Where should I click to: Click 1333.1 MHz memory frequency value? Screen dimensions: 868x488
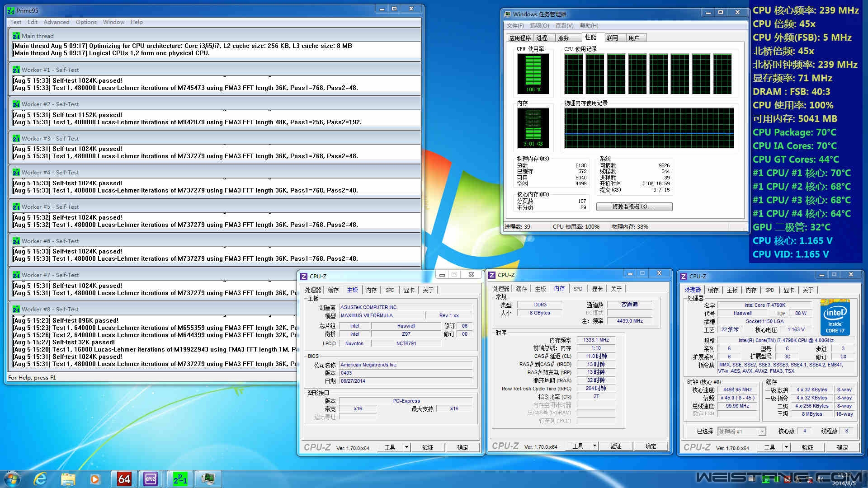coord(596,340)
